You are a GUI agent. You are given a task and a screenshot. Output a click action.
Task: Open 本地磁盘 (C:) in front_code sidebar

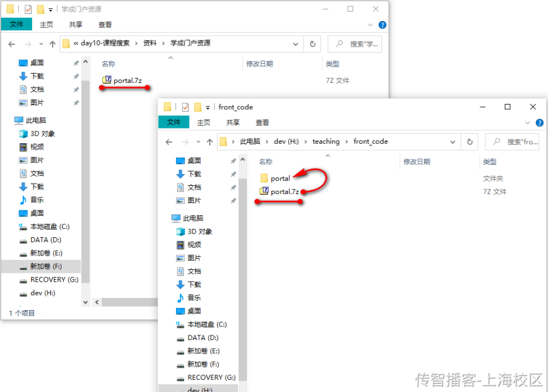click(x=201, y=324)
